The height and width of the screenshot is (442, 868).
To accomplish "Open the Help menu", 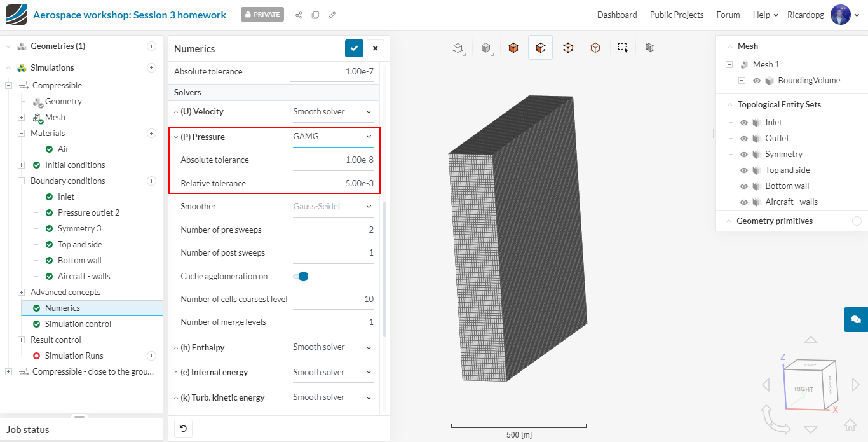I will pos(765,15).
